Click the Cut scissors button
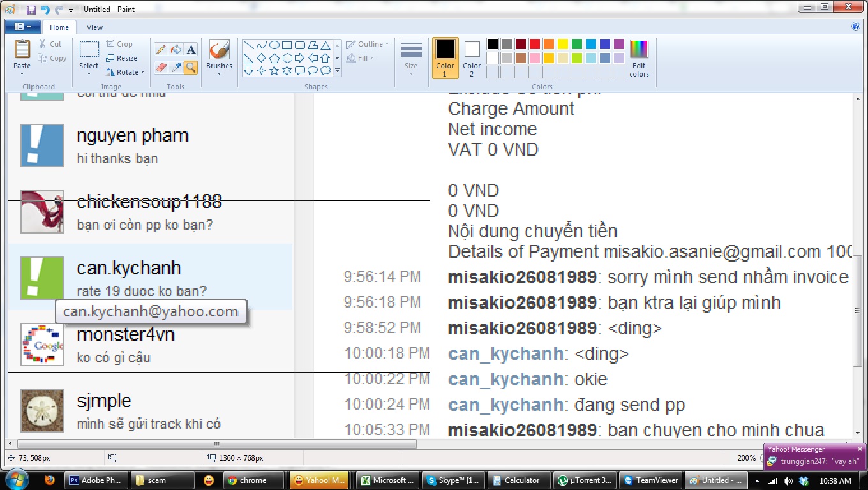Screen dimensions: 868x490 [x=50, y=44]
